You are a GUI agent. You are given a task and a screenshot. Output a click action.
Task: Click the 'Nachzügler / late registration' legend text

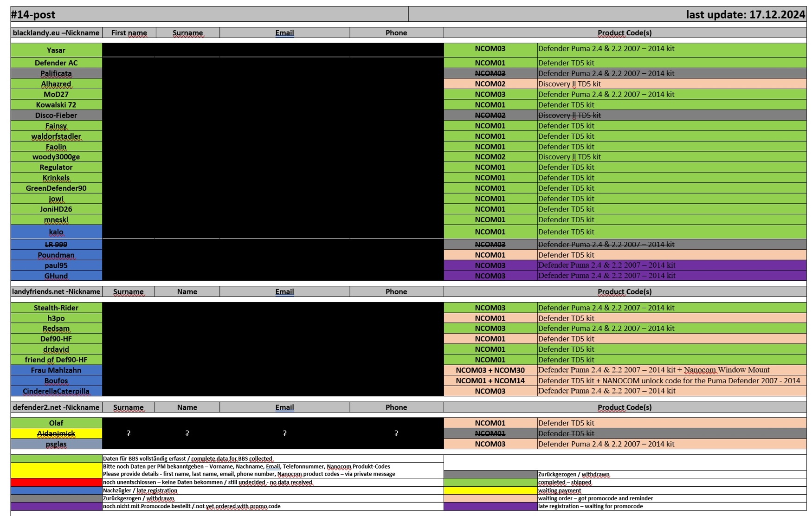tap(140, 490)
